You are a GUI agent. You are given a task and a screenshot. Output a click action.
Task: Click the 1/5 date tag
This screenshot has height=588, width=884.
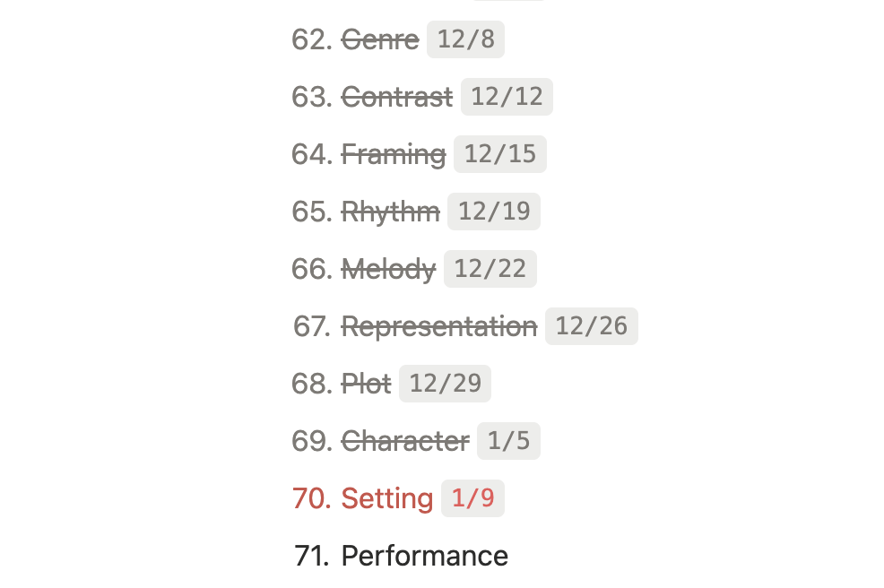click(508, 441)
